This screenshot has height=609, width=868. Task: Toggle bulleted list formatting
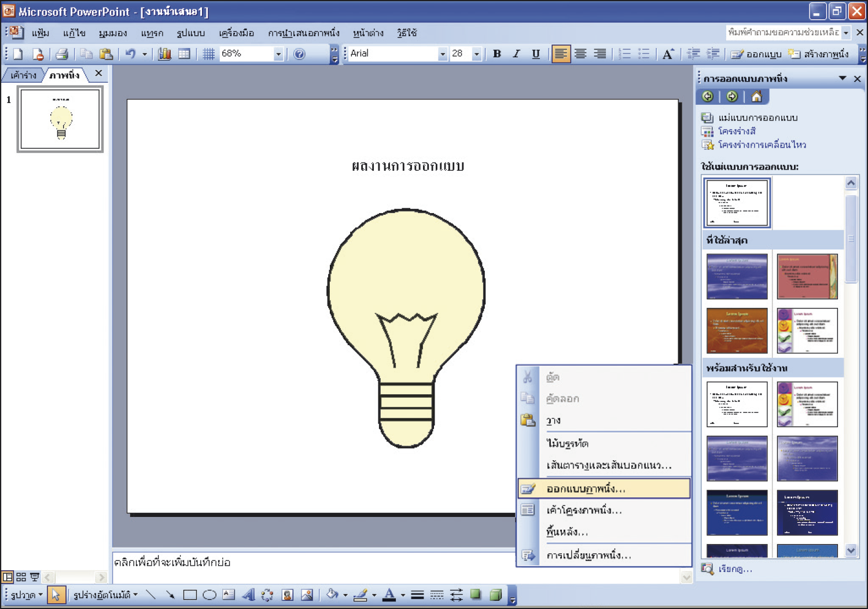tap(644, 54)
